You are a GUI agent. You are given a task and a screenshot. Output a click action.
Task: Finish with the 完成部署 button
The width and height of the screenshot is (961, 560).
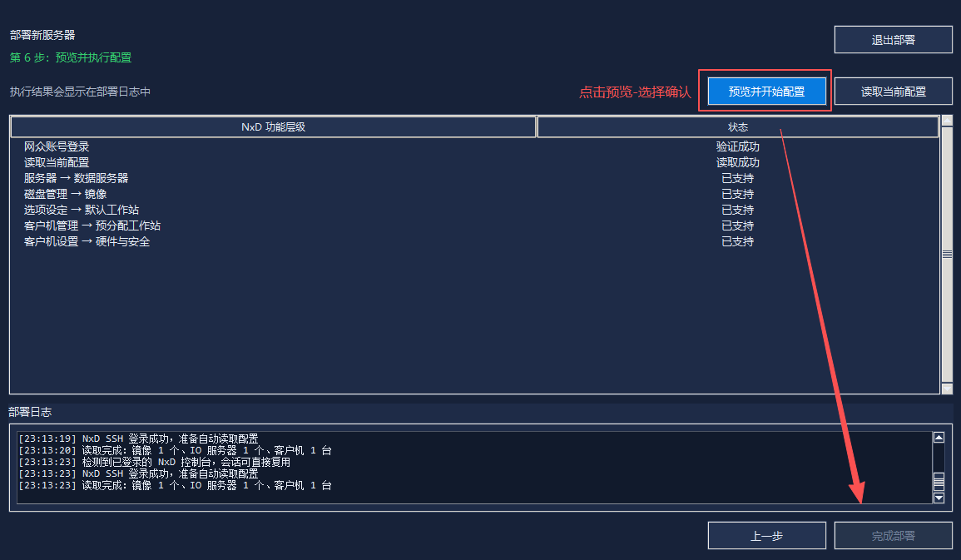pyautogui.click(x=893, y=536)
